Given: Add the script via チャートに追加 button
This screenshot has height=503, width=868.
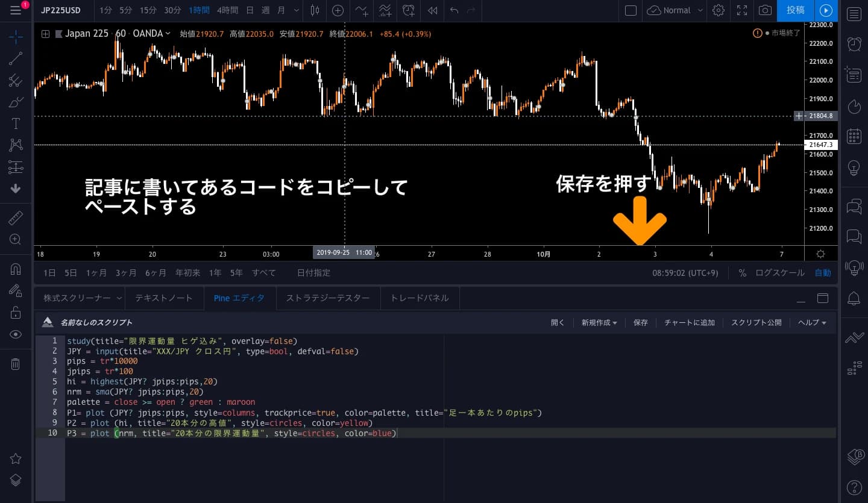Looking at the screenshot, I should pos(689,322).
